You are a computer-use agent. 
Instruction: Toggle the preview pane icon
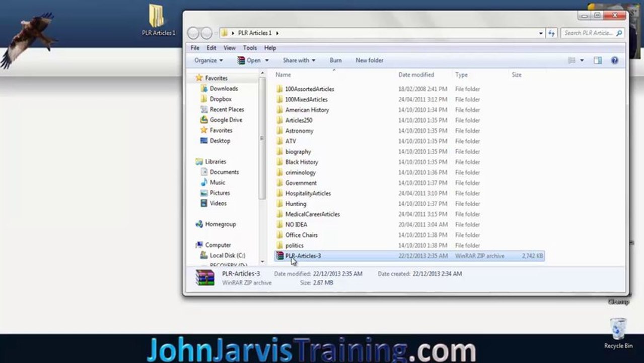click(598, 60)
